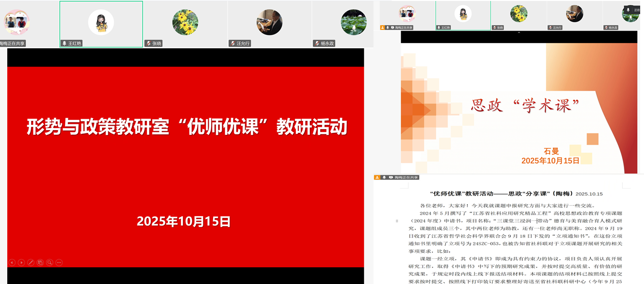The width and height of the screenshot is (644, 284).
Task: Activate the magnifier zoom in slideshow
Action: pos(49,262)
